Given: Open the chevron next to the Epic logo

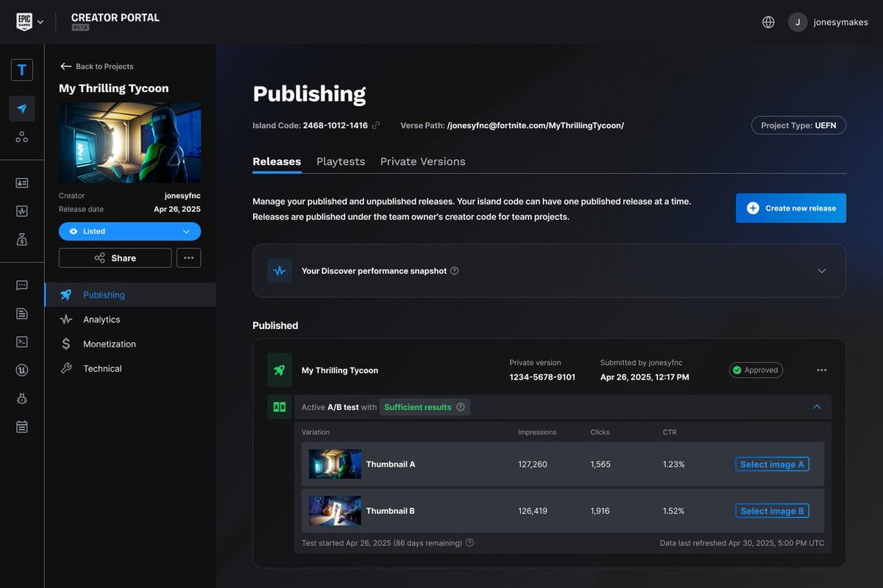Looking at the screenshot, I should [x=40, y=21].
